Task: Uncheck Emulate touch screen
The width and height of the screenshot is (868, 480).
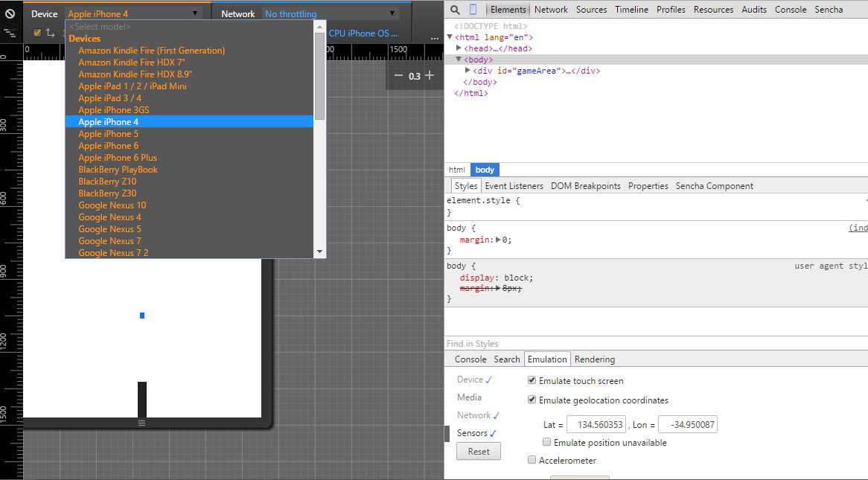Action: tap(532, 380)
